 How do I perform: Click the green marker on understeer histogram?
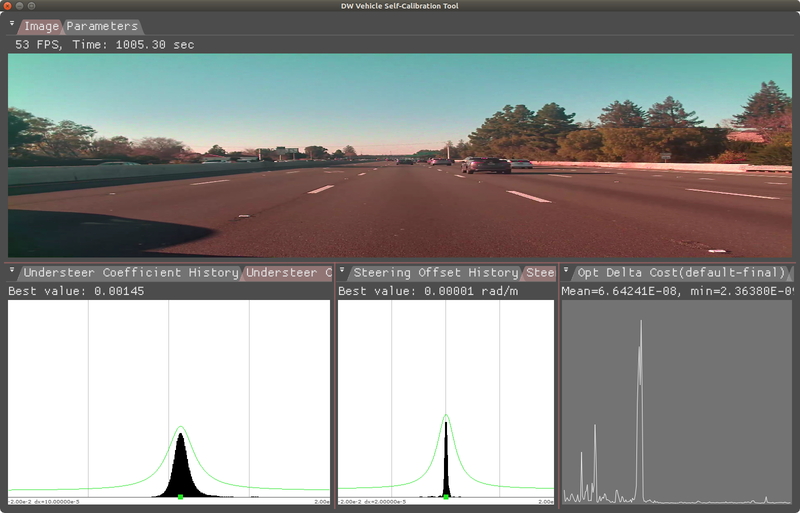coord(180,496)
